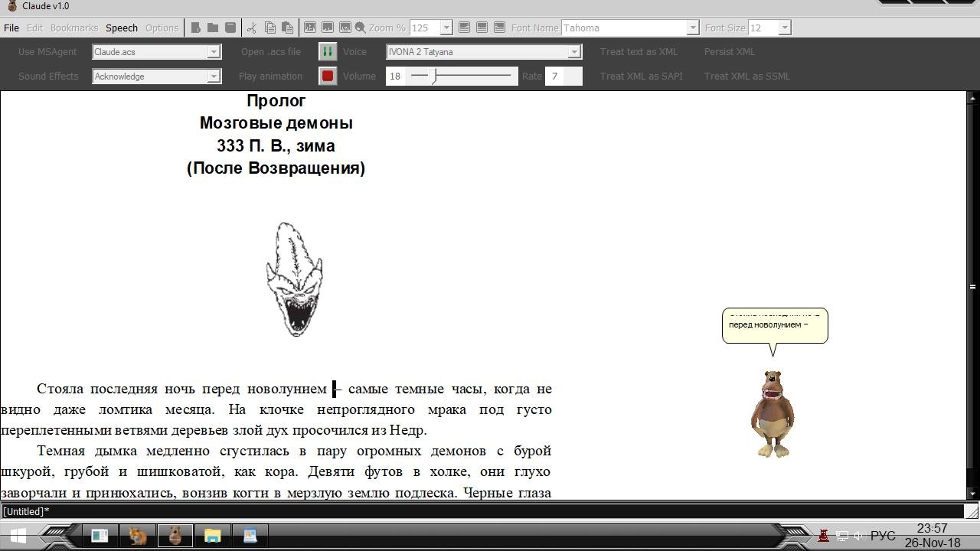Screen dimensions: 980x551
Task: Click the demon head illustration
Action: 295,279
